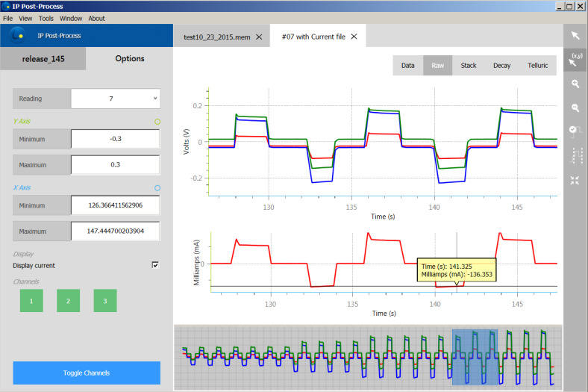Uncheck the Display current checkbox
The image size is (588, 392).
155,265
